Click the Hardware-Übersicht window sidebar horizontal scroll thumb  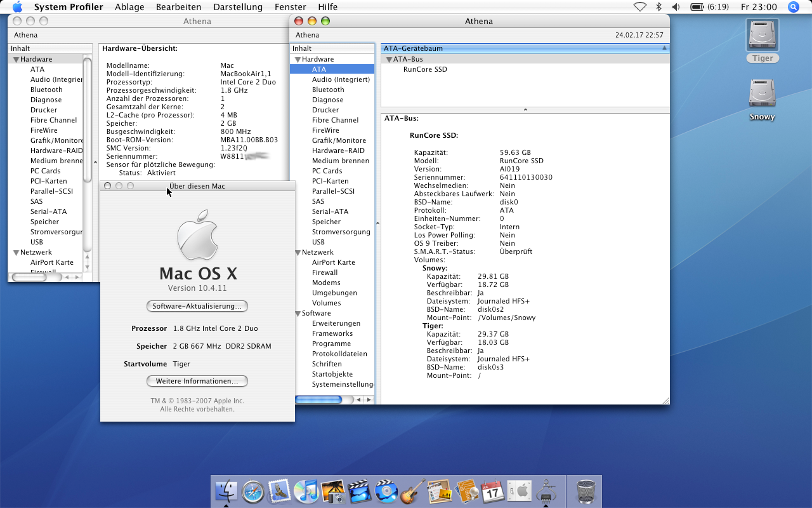pyautogui.click(x=29, y=277)
